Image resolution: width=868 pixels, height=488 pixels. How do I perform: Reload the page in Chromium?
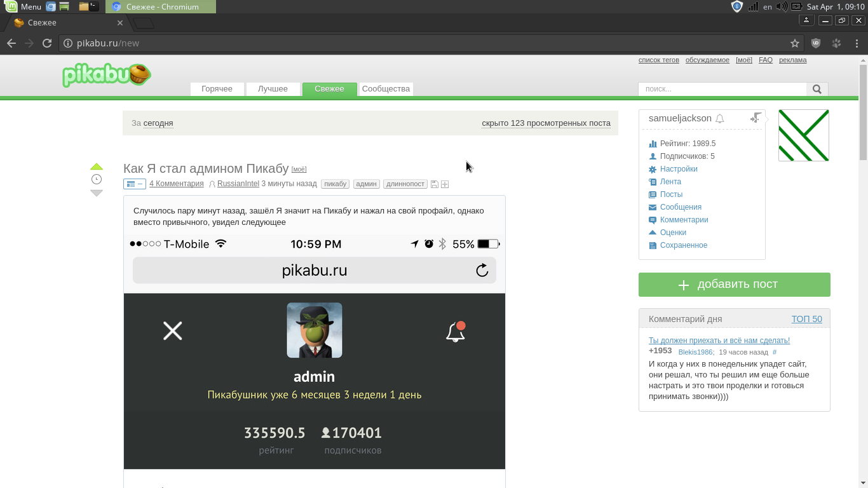tap(47, 43)
